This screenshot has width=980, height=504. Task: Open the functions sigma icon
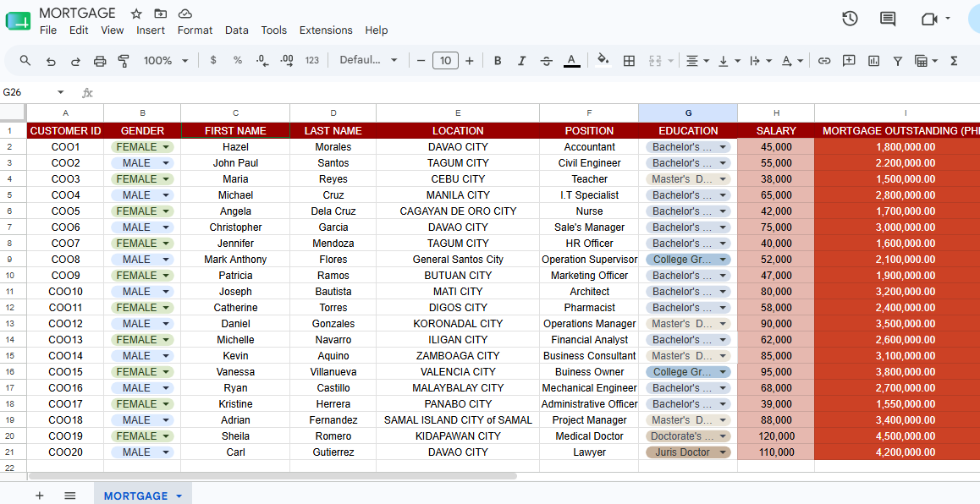[x=954, y=61]
